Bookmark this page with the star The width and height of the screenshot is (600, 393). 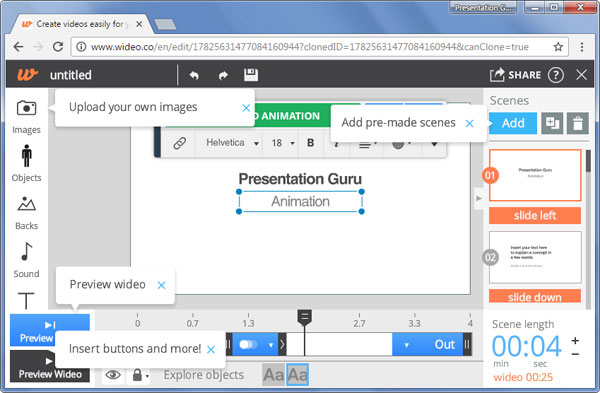(x=558, y=47)
